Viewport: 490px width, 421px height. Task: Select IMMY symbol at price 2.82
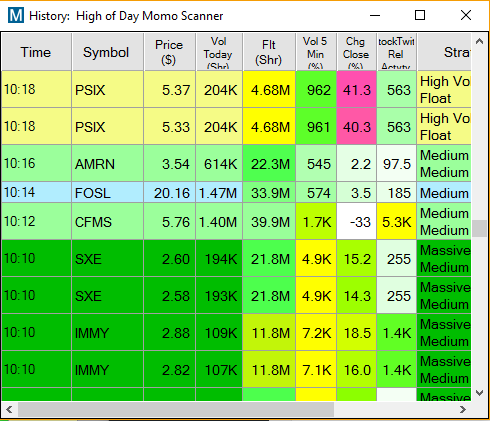(108, 370)
